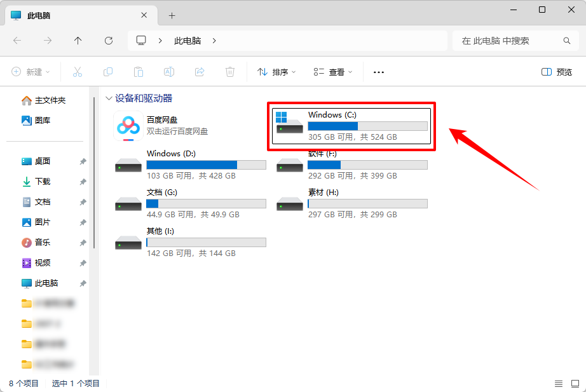586x392 pixels.
Task: Click the 文档 (G:) usage bar
Action: click(x=207, y=204)
